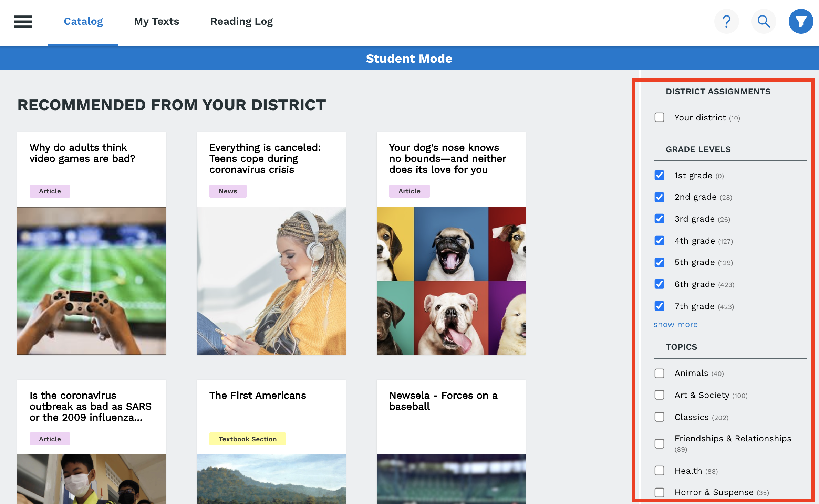Click the dog collage thumbnail
This screenshot has height=504, width=819.
click(451, 281)
